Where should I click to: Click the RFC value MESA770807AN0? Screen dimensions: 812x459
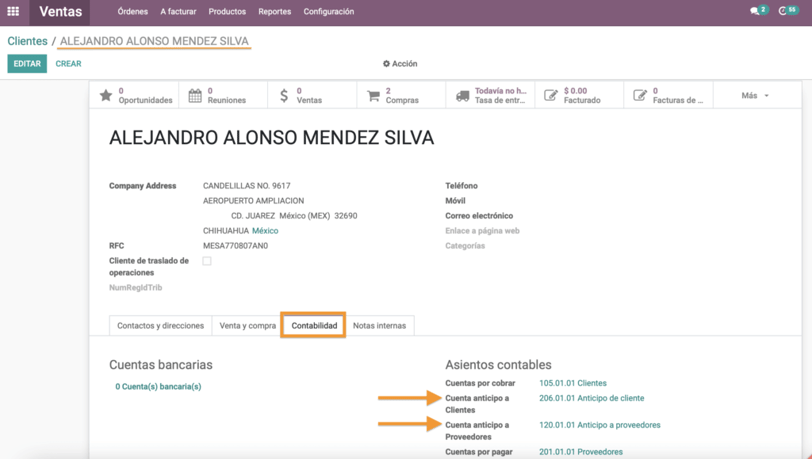(x=236, y=246)
